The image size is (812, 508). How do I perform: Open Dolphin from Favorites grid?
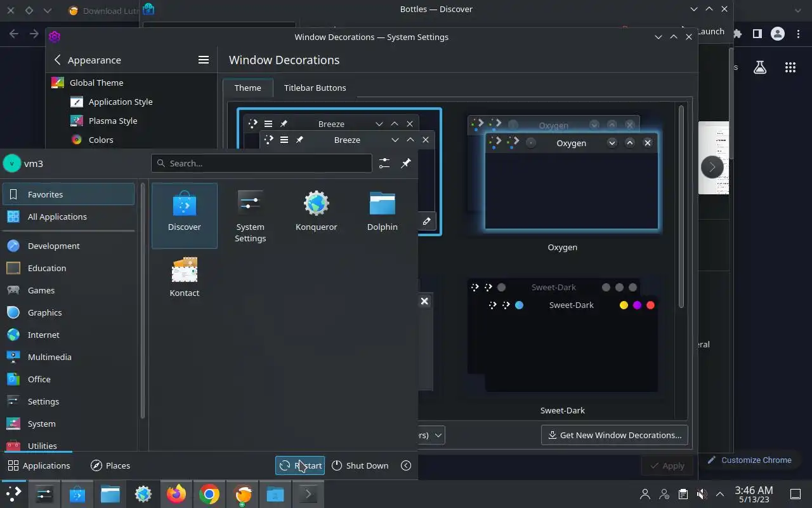point(382,215)
